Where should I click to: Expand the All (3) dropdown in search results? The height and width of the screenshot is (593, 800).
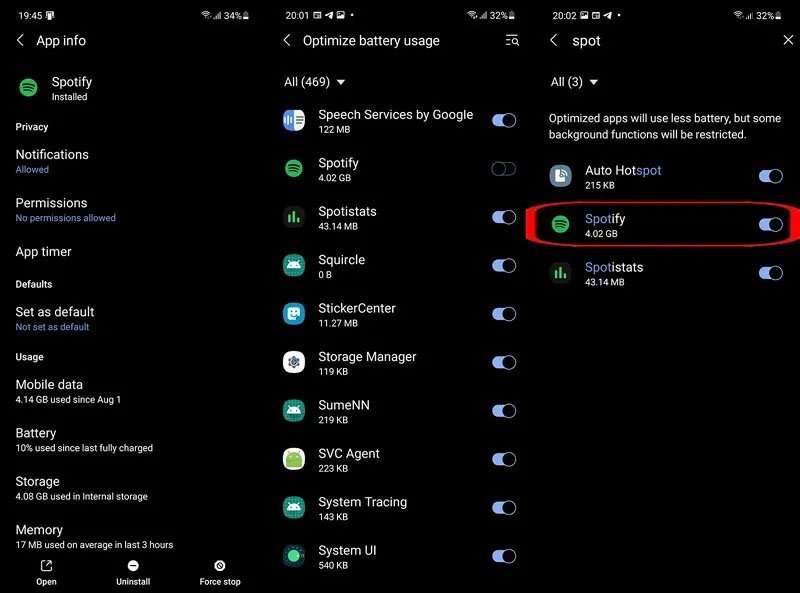[x=570, y=82]
